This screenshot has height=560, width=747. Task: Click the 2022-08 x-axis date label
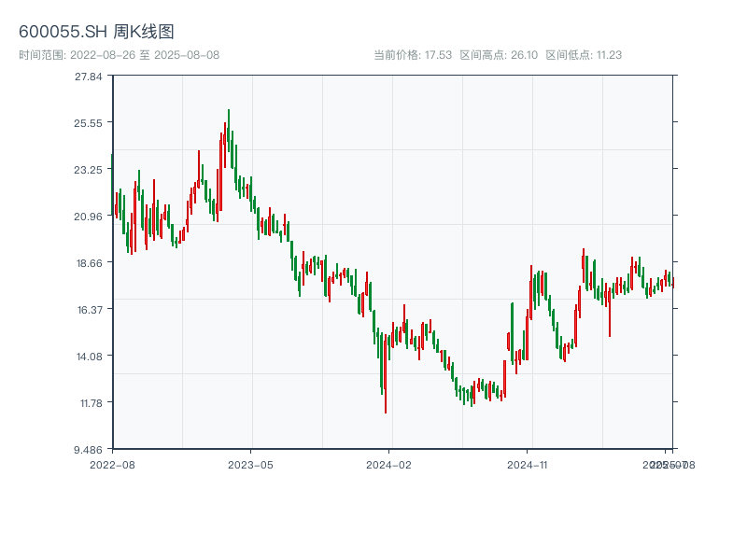tap(112, 464)
